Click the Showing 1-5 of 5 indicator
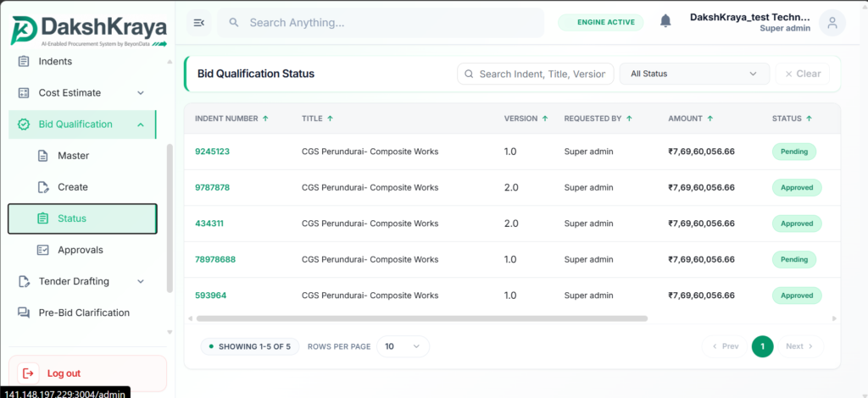868x398 pixels. [250, 346]
